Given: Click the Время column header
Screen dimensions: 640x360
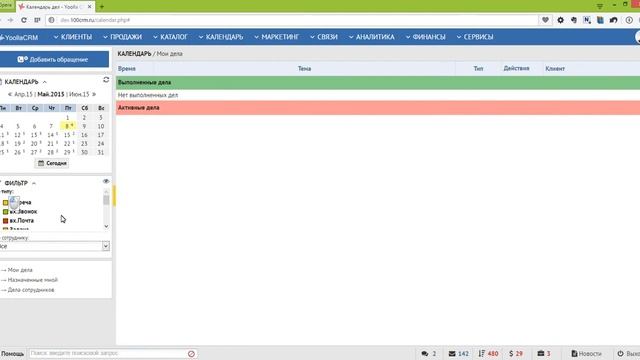Looking at the screenshot, I should (x=127, y=69).
